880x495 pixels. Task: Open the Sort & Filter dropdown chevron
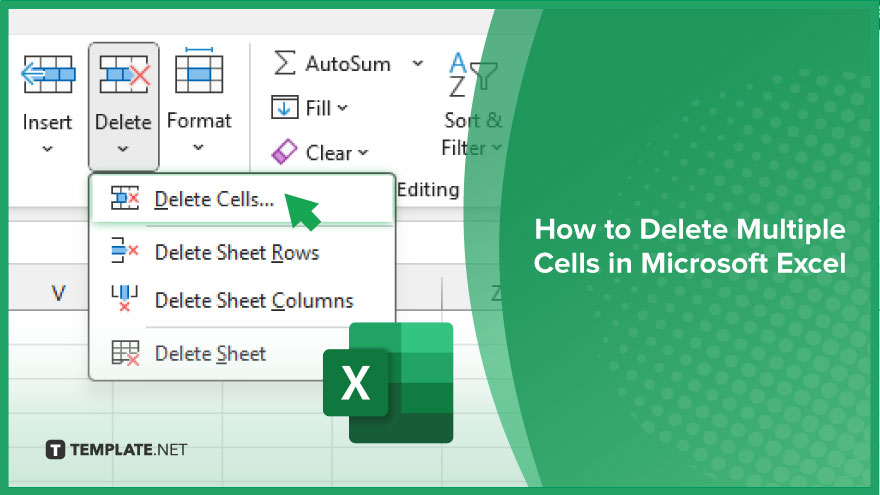coord(497,148)
